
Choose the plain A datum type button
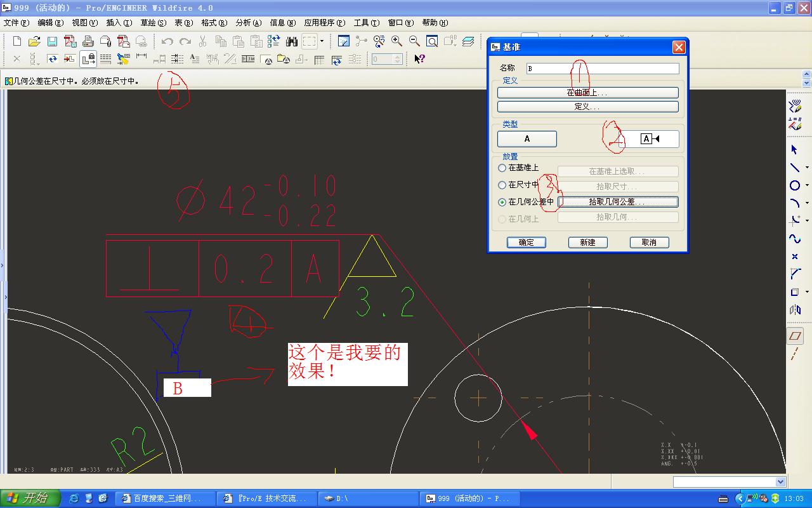[527, 139]
